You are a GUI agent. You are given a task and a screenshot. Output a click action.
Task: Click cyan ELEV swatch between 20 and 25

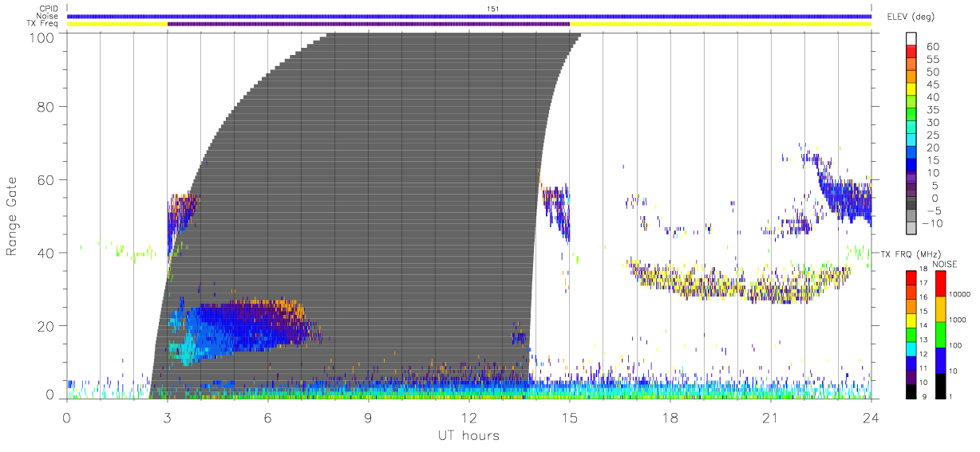(x=911, y=141)
